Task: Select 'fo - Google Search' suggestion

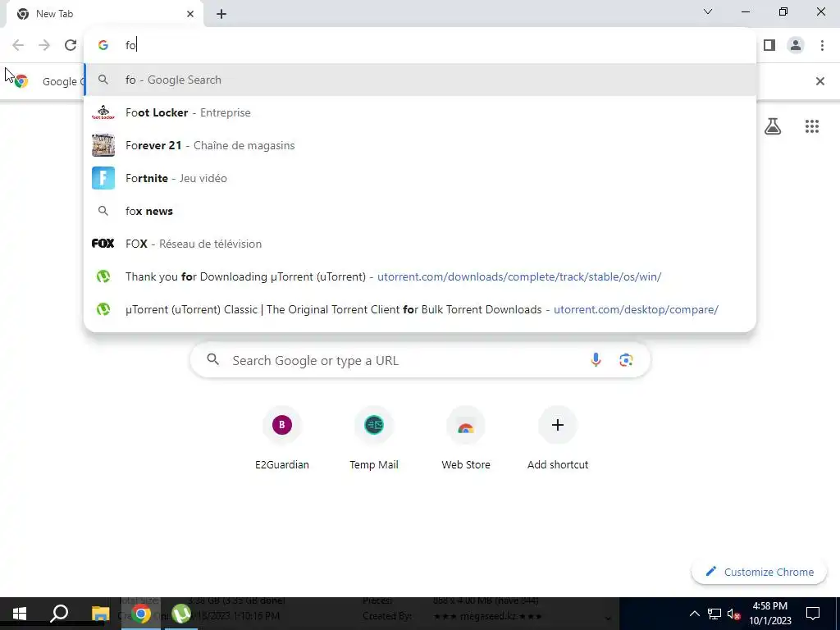Action: click(420, 80)
